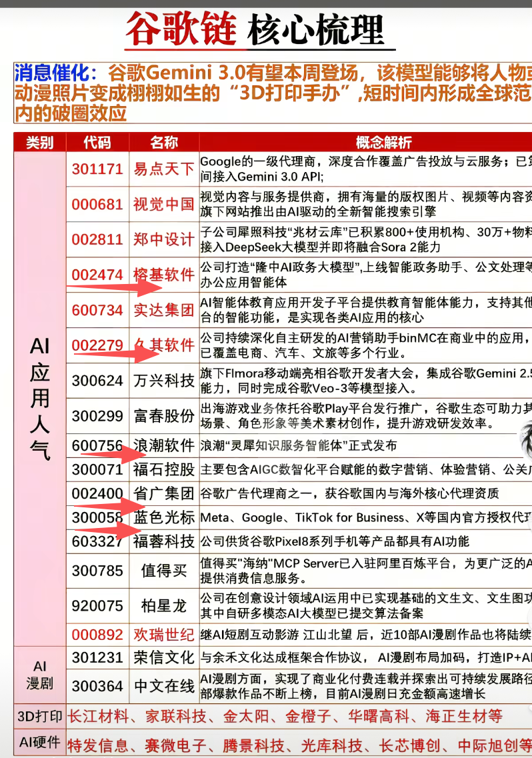Select the name cell 万兴科技
Viewport: 532px width, 758px height.
click(x=164, y=381)
